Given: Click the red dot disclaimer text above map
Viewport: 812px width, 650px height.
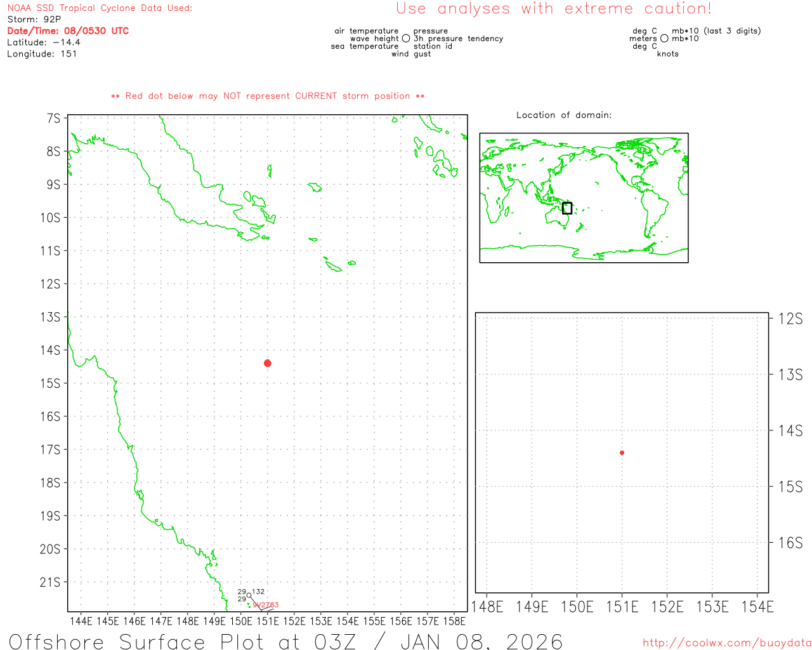Looking at the screenshot, I should pos(268,96).
